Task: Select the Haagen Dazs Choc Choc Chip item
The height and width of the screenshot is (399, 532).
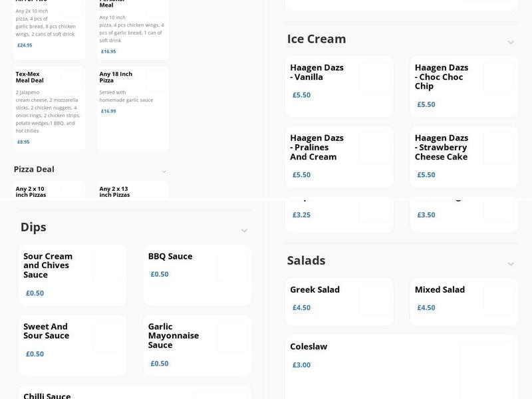Action: 464,85
